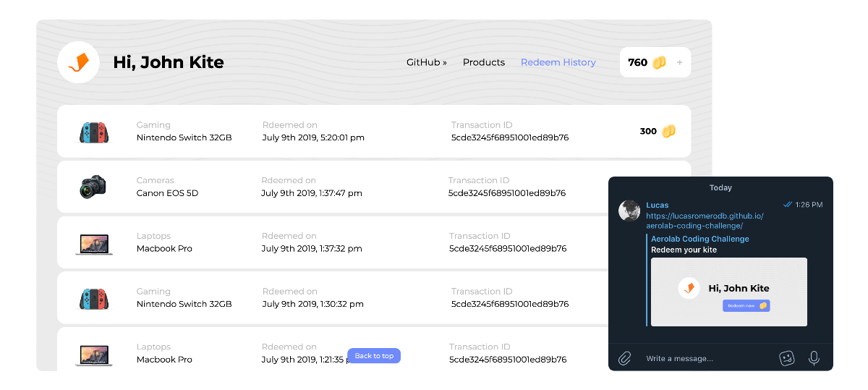
Task: Click transaction ID in the Canon EOS 5D row
Action: 507,193
